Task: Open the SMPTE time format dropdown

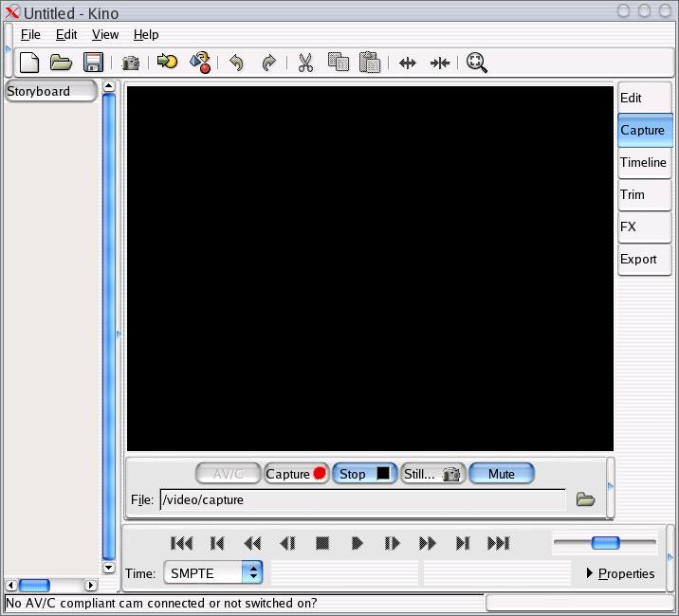Action: pyautogui.click(x=252, y=572)
